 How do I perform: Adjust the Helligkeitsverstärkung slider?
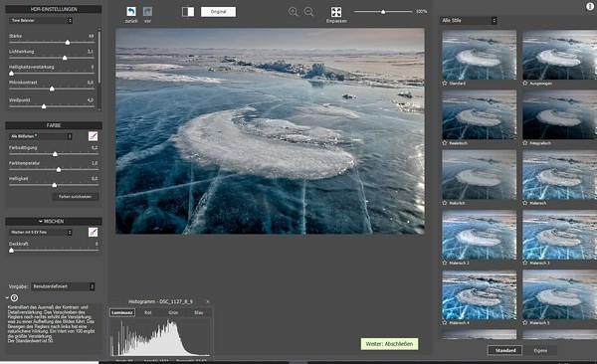[52, 74]
